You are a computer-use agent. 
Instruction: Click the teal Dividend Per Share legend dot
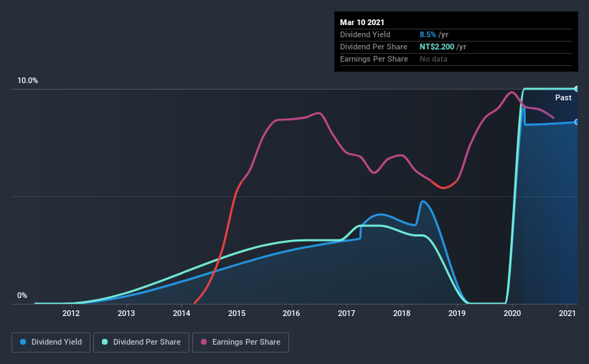point(105,342)
